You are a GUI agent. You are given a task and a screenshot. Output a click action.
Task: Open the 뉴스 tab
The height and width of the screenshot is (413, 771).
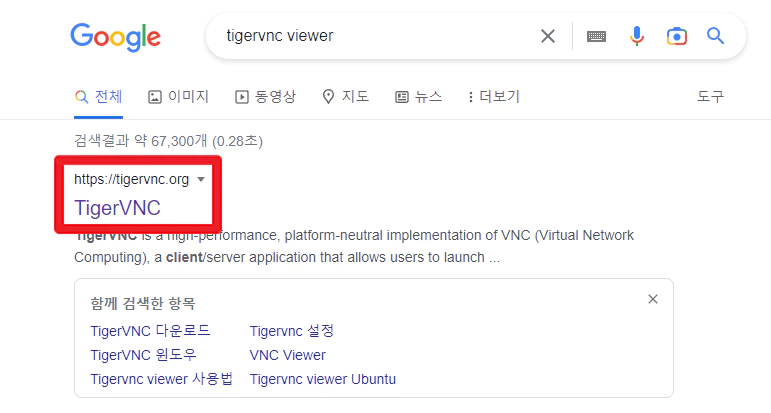[418, 96]
